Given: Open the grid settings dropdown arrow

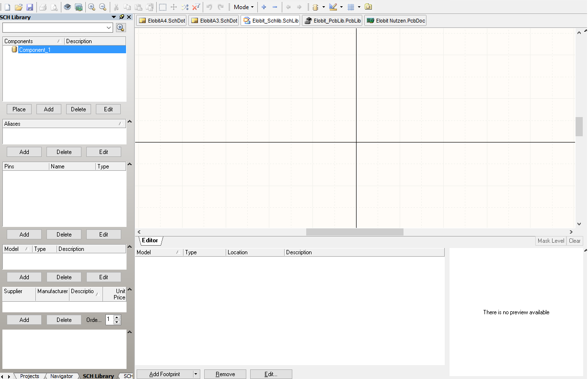Looking at the screenshot, I should point(359,7).
